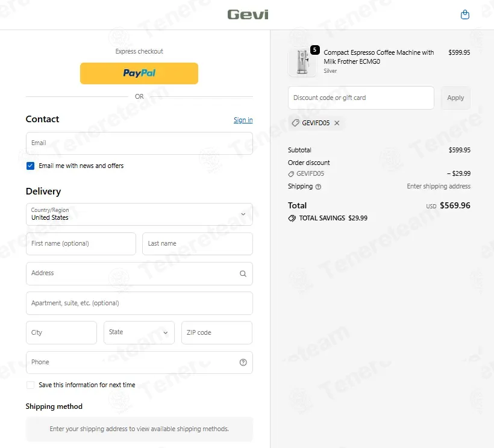Click the Total Savings tag icon
Screen dimensions: 494x448
click(292, 218)
